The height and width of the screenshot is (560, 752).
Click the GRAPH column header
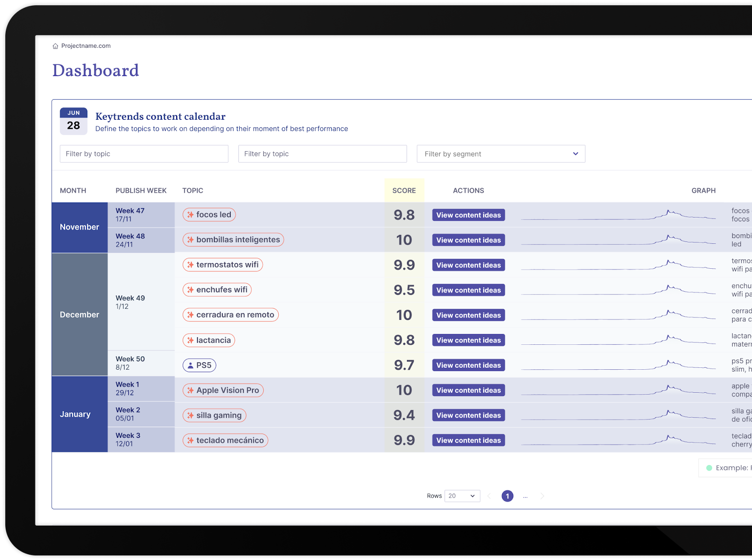tap(704, 191)
